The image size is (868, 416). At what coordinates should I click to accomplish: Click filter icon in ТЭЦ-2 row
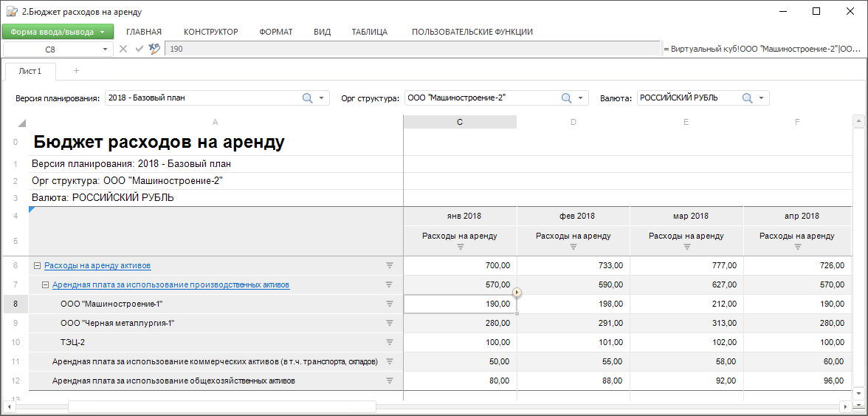(390, 342)
